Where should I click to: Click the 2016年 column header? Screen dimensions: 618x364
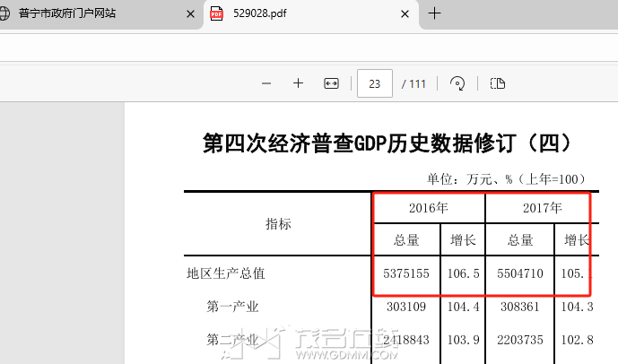[x=428, y=208]
